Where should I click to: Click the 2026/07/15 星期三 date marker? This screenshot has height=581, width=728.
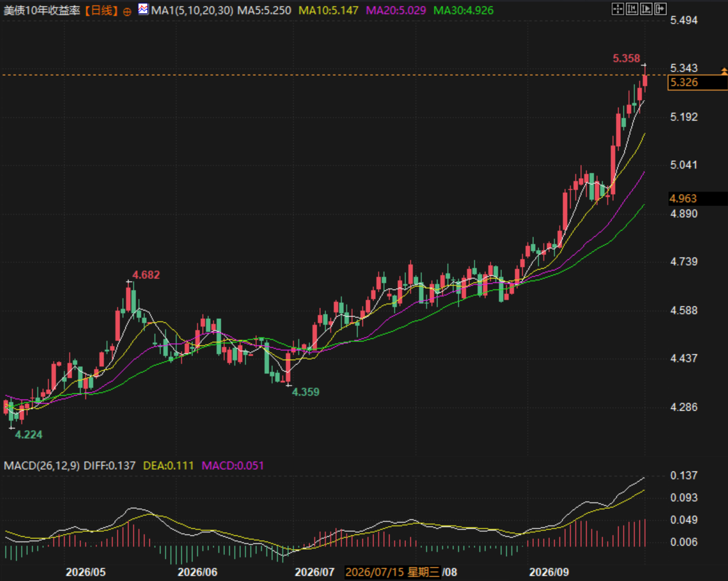click(x=393, y=572)
